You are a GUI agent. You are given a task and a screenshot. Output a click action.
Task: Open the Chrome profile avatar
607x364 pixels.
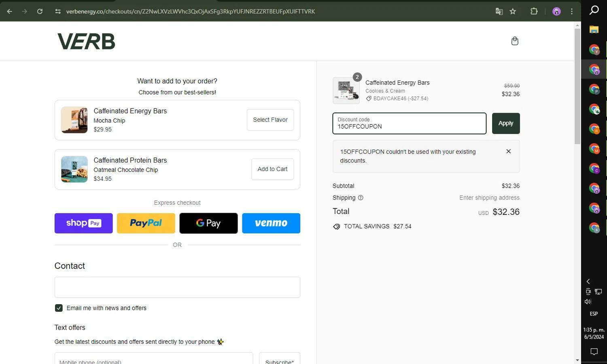[556, 11]
